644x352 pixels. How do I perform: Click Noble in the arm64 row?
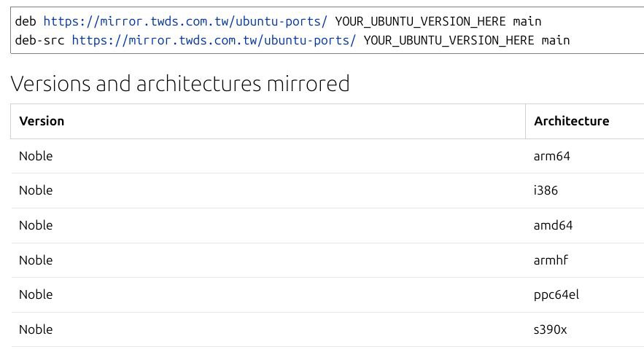point(36,156)
